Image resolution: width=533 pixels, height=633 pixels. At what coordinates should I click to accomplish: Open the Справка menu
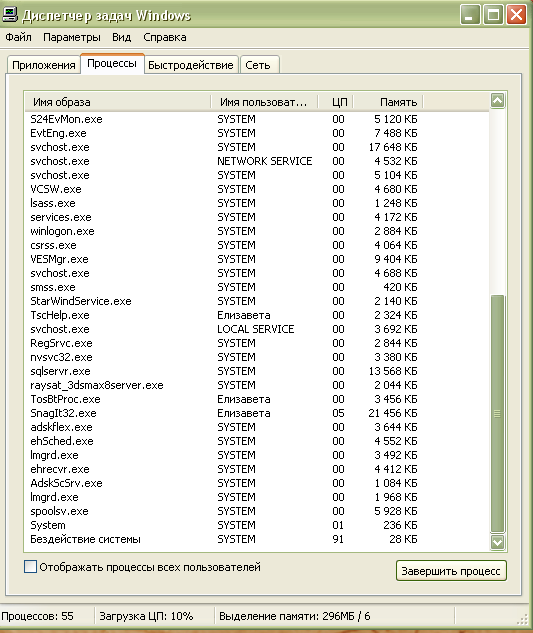(165, 37)
